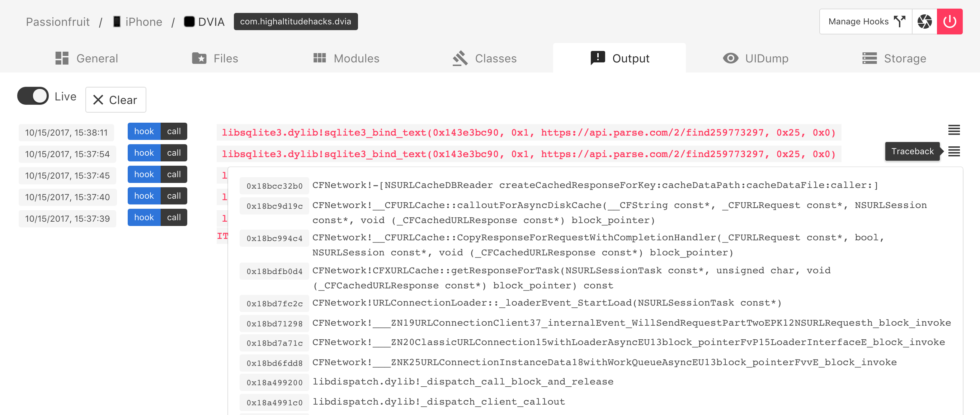980x415 pixels.
Task: Click call tag on 15:37:39 entry
Action: point(174,217)
